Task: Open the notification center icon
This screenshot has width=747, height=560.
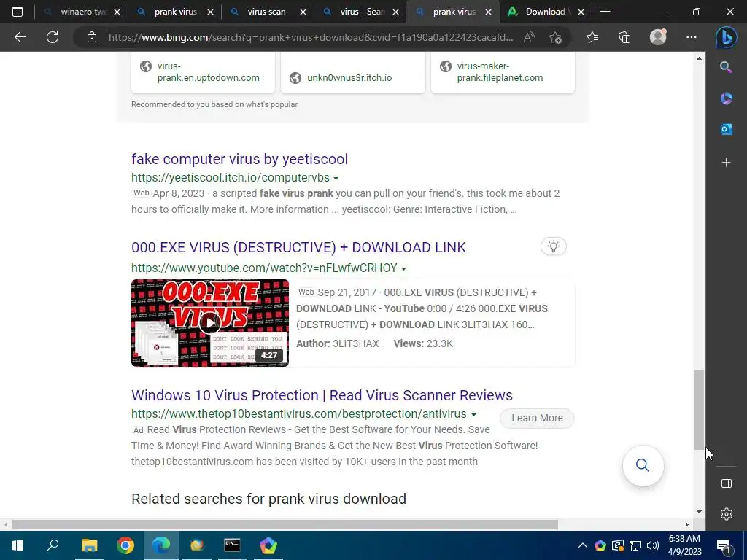Action: click(x=723, y=545)
